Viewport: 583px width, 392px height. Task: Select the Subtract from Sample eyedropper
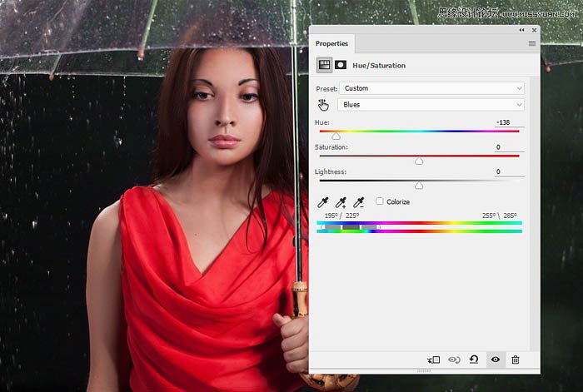pos(358,202)
